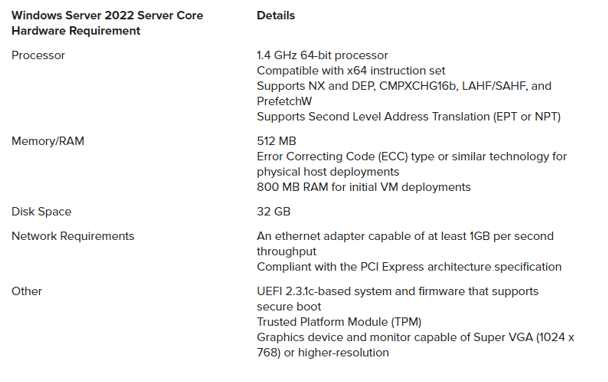Select the 'Network Requirements' row label
608x382 pixels.
[73, 236]
